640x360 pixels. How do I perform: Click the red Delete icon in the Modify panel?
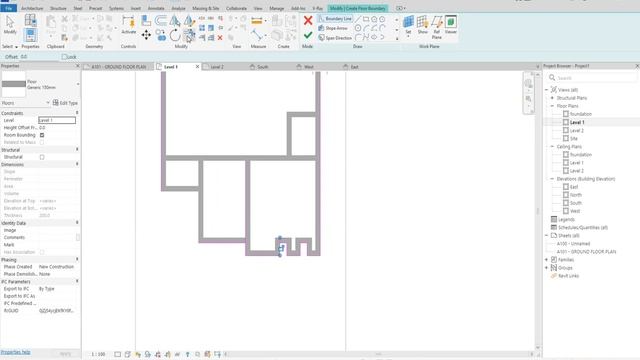coord(220,38)
